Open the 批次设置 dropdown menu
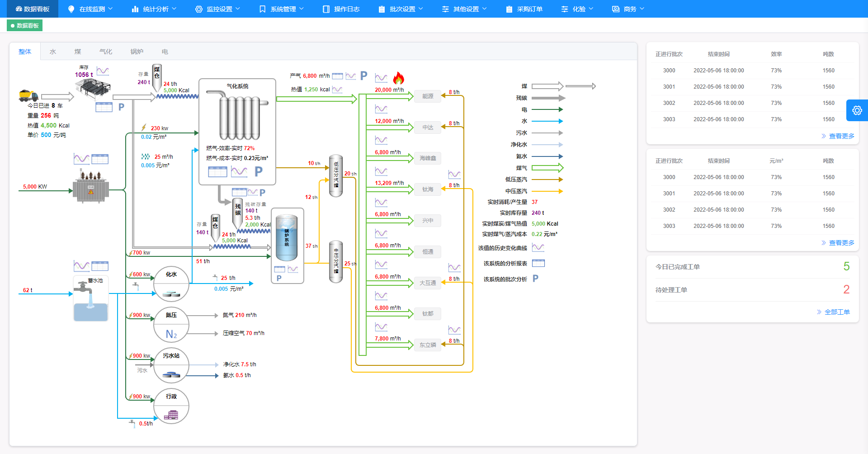868x454 pixels. [x=401, y=9]
